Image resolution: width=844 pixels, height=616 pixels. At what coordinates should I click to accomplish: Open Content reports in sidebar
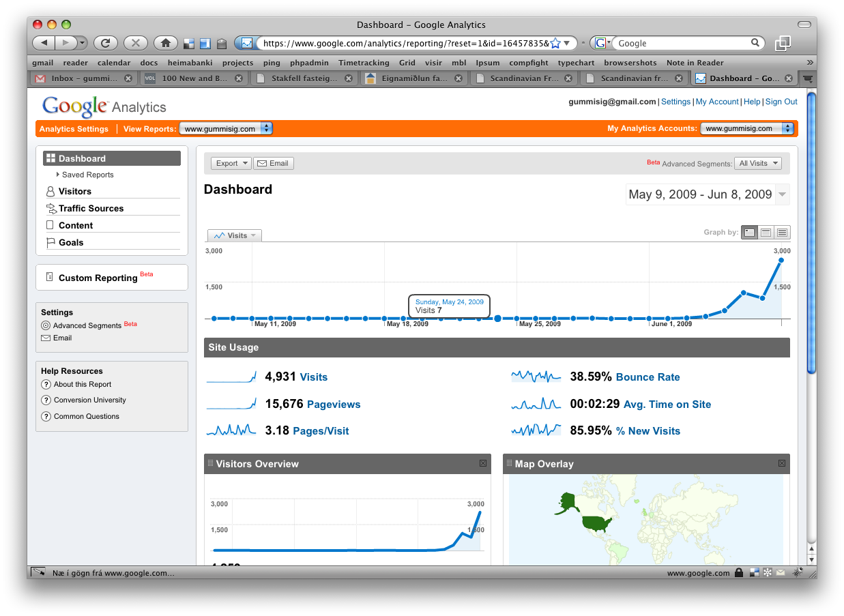coord(76,226)
